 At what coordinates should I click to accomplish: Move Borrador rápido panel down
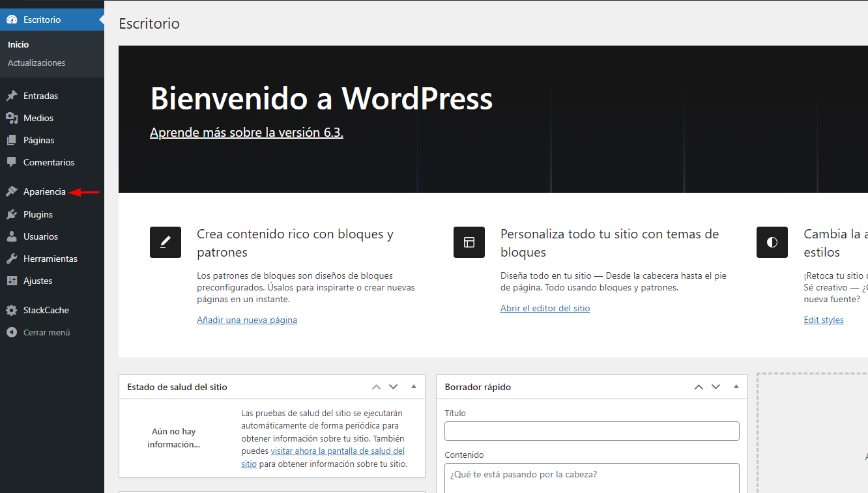[716, 387]
